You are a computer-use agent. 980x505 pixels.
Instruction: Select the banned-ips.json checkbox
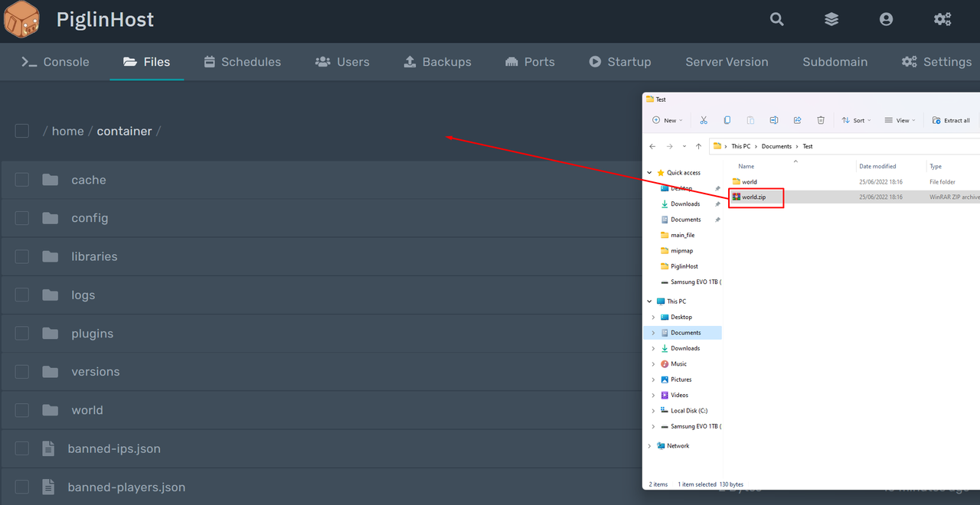point(22,448)
